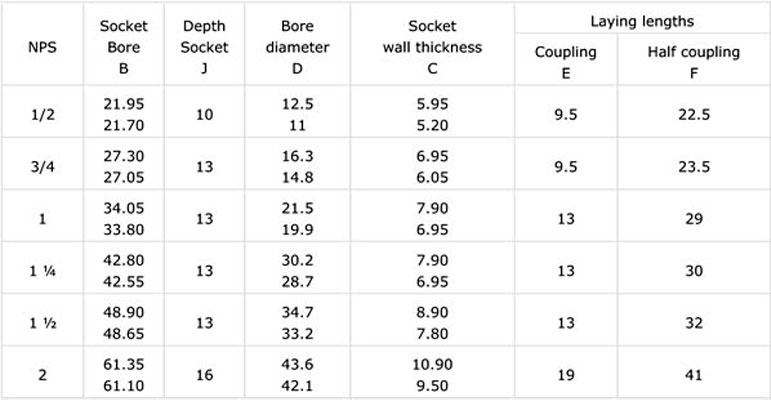The width and height of the screenshot is (771, 400).
Task: Click the Depth Socket J header
Action: (x=204, y=47)
